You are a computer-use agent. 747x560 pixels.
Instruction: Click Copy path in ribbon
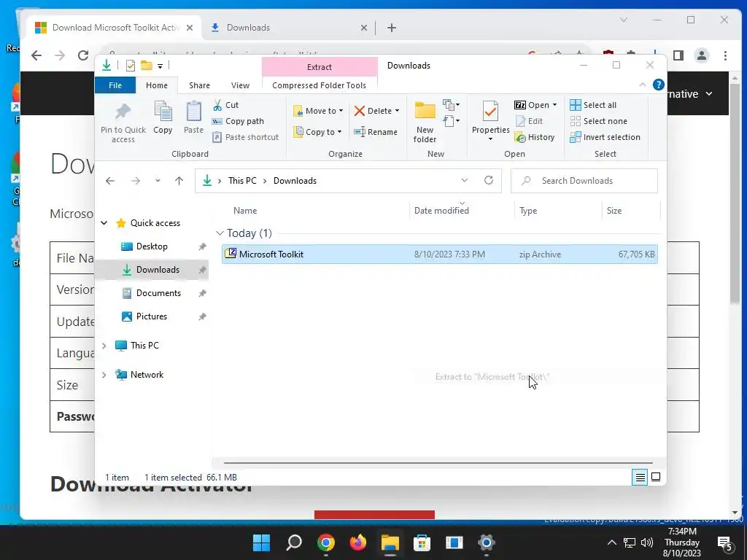click(x=239, y=121)
